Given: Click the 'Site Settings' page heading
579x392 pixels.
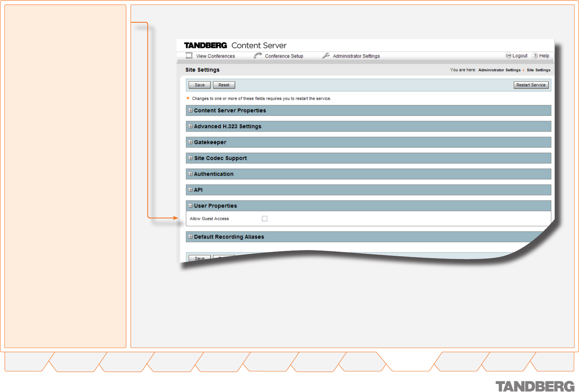Looking at the screenshot, I should coord(202,70).
